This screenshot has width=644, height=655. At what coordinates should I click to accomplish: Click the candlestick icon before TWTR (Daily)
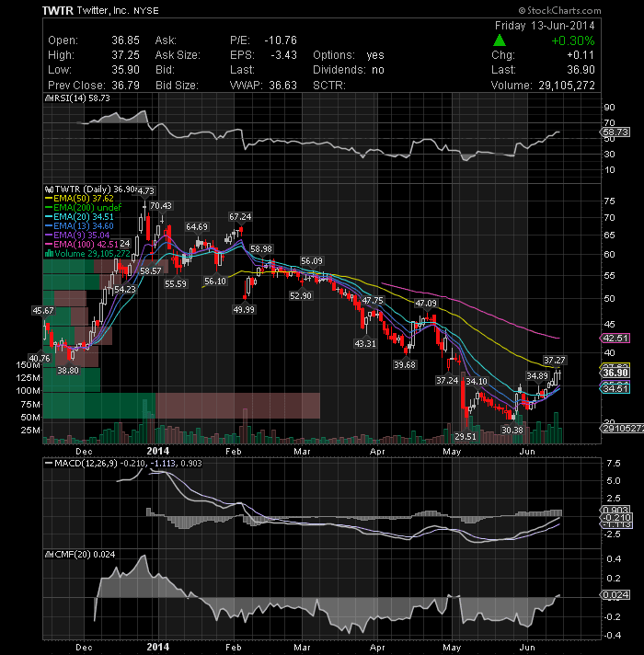coord(49,190)
